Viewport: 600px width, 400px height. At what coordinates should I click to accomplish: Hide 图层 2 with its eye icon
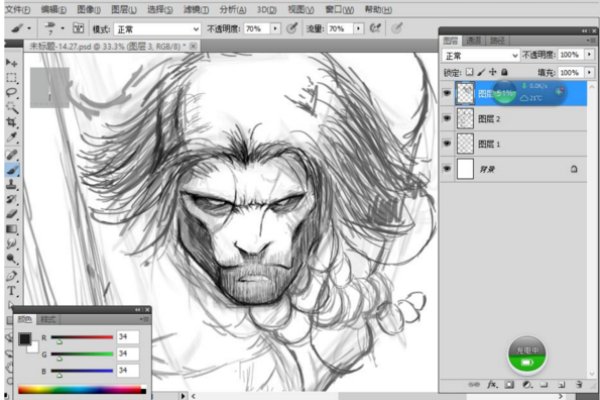click(x=446, y=118)
